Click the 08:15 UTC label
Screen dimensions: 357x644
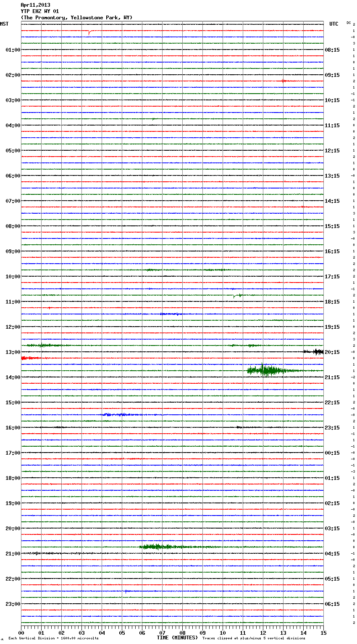(x=332, y=50)
